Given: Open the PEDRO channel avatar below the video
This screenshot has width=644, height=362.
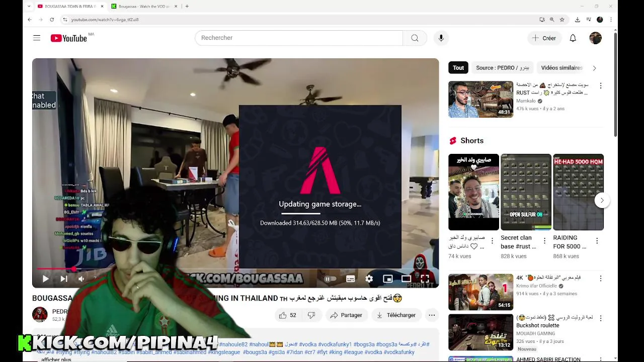Looking at the screenshot, I should point(40,315).
